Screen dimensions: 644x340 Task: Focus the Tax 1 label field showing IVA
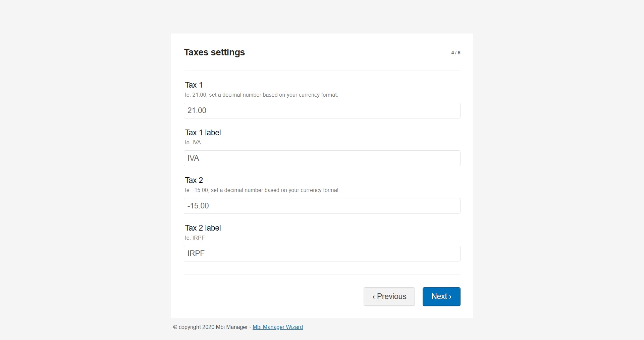[322, 158]
